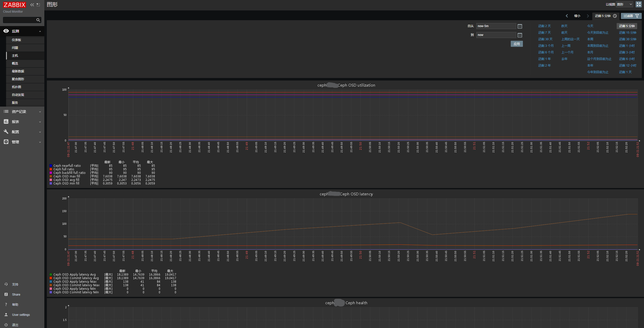Select 今天 time range
Image resolution: width=644 pixels, height=328 pixels.
[590, 26]
